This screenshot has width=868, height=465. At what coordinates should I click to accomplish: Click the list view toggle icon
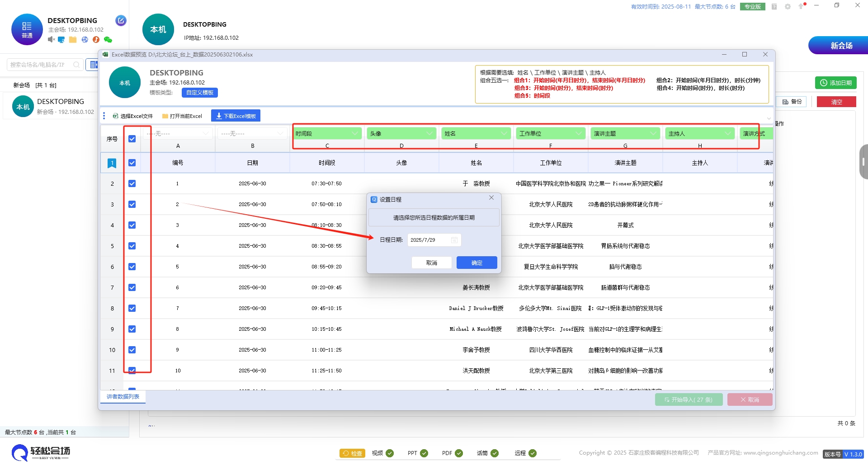(x=94, y=65)
